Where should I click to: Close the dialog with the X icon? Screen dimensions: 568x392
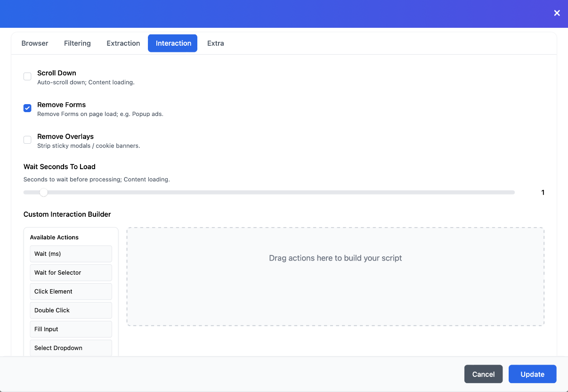click(x=557, y=13)
